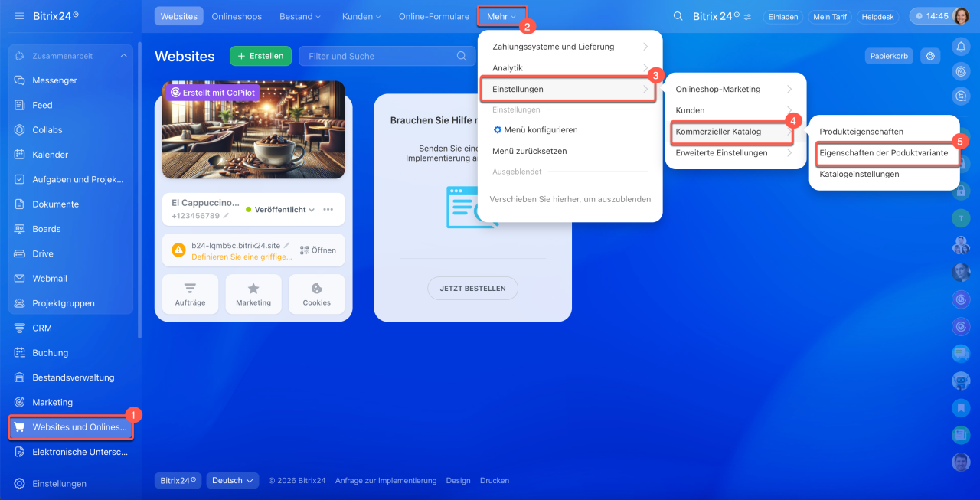This screenshot has height=500, width=980.
Task: Open the Papierkorb button
Action: tap(890, 56)
